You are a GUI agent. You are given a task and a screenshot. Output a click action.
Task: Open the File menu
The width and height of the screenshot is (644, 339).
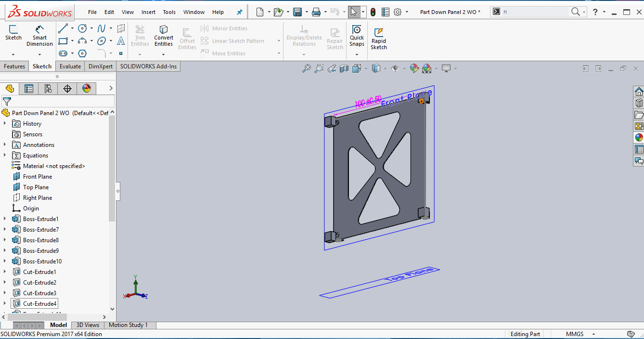point(92,12)
